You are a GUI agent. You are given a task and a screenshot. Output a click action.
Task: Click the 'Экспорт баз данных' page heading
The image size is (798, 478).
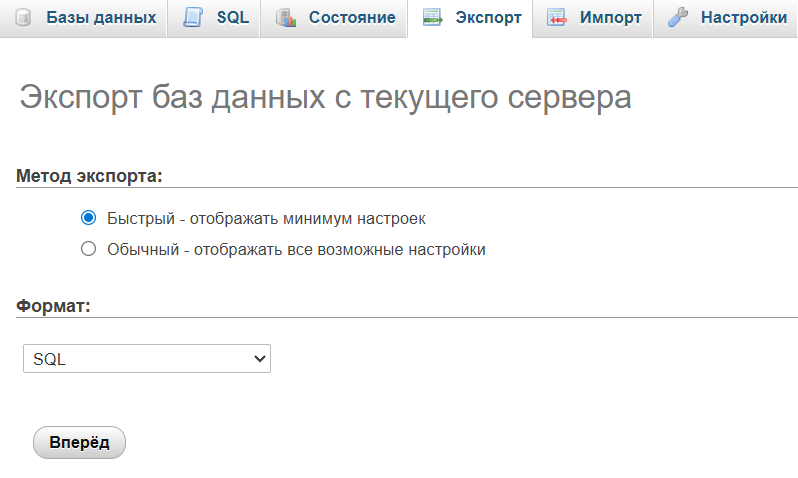tap(325, 97)
